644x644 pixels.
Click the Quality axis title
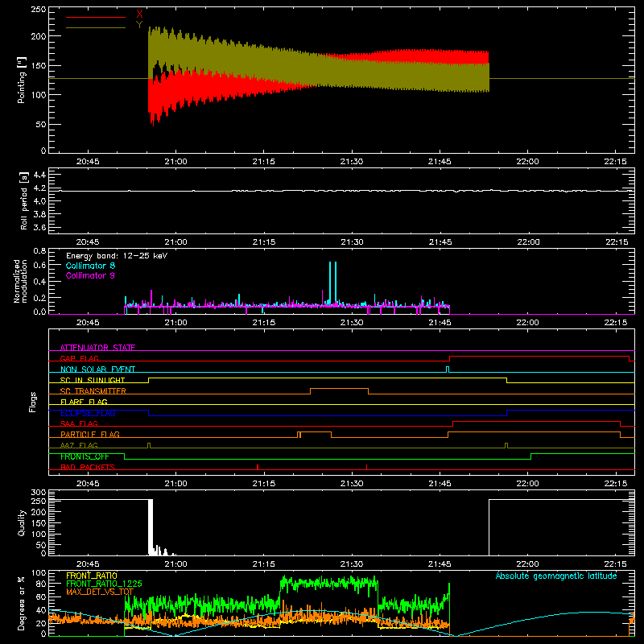click(22, 522)
